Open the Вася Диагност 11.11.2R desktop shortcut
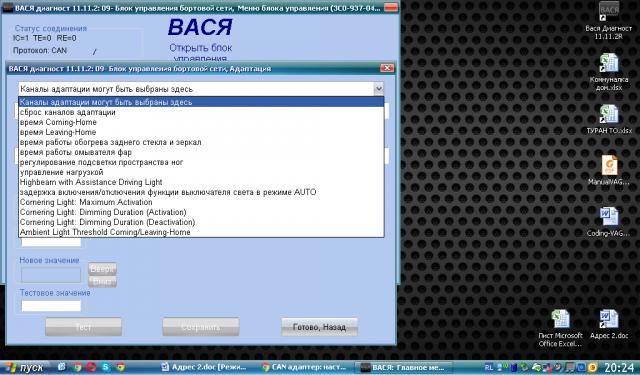The height and width of the screenshot is (375, 640). pos(609,20)
